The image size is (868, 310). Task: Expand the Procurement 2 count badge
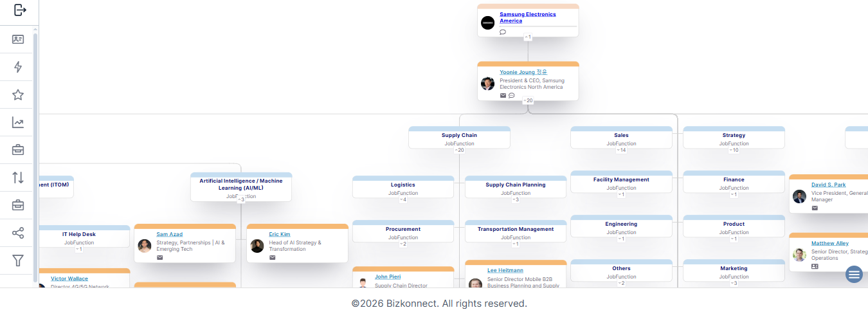pyautogui.click(x=403, y=244)
